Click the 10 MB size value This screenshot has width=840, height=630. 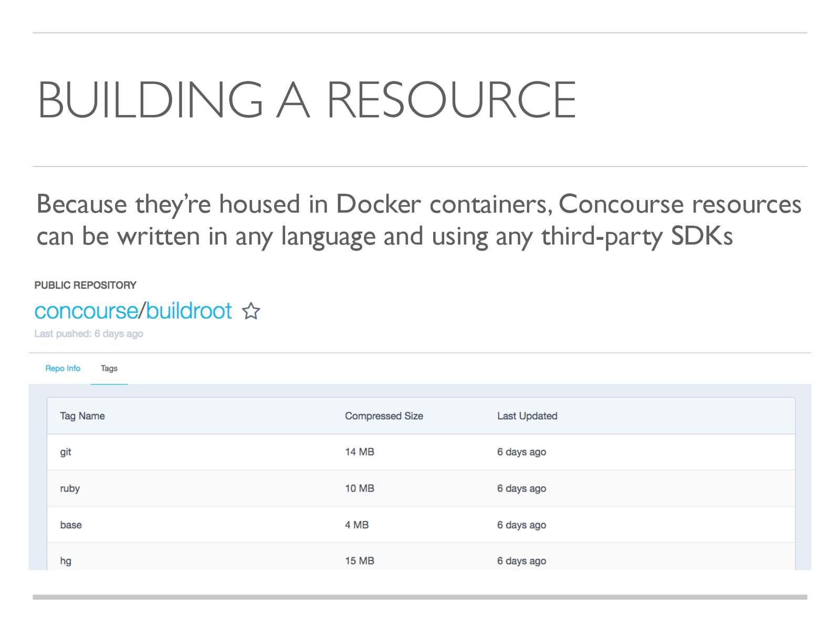[x=360, y=488]
